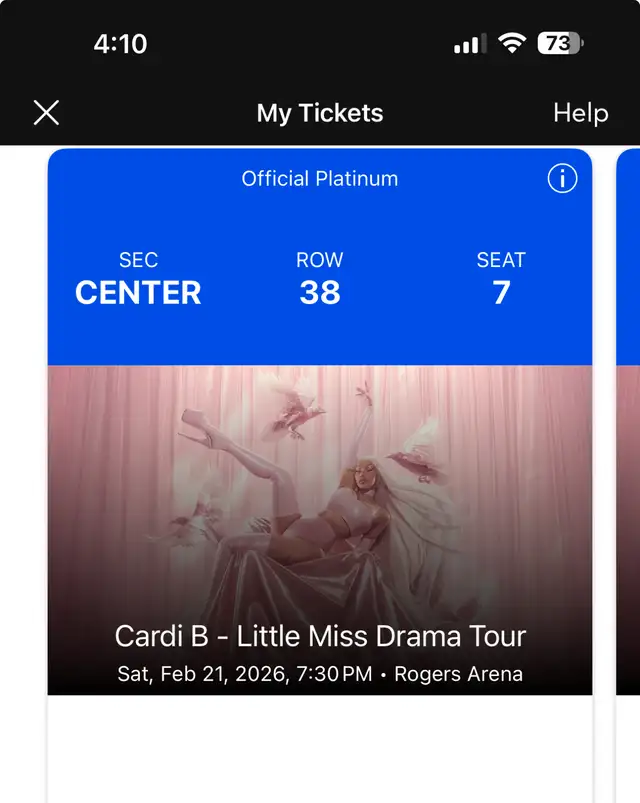Screen dimensions: 640x803
Task: Tap the Cardi B event title
Action: (x=320, y=635)
